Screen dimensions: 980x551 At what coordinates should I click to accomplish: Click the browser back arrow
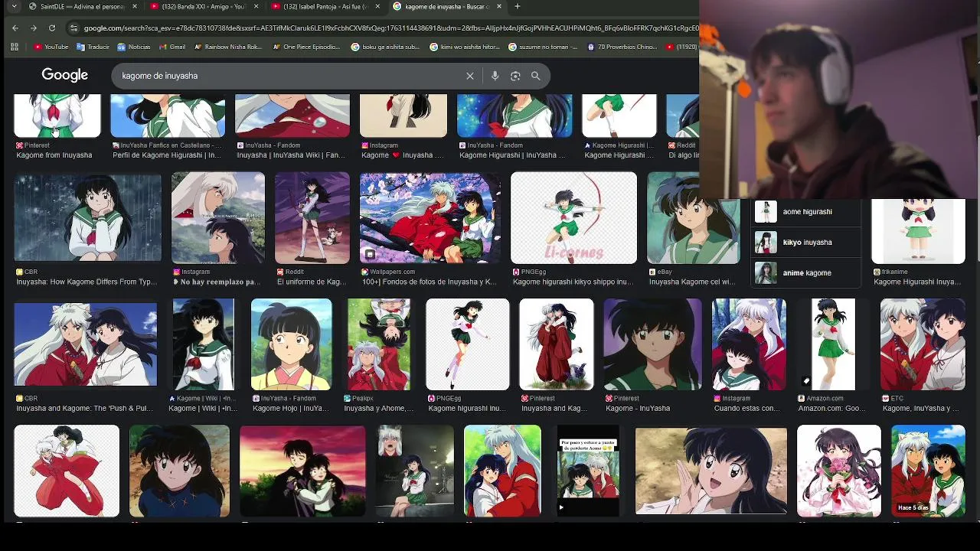(15, 28)
